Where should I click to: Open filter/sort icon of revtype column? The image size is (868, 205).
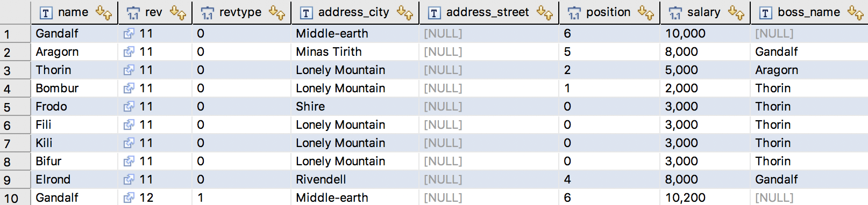(277, 12)
